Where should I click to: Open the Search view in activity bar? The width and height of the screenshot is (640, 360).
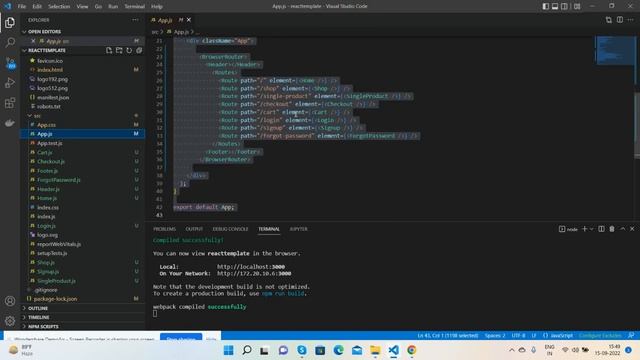tap(10, 42)
